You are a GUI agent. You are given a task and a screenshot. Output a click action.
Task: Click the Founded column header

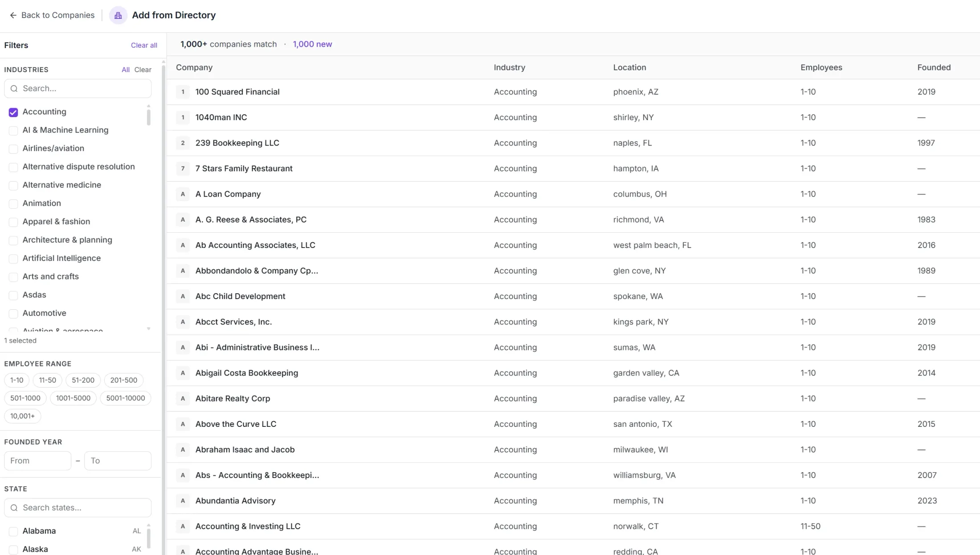click(x=934, y=68)
